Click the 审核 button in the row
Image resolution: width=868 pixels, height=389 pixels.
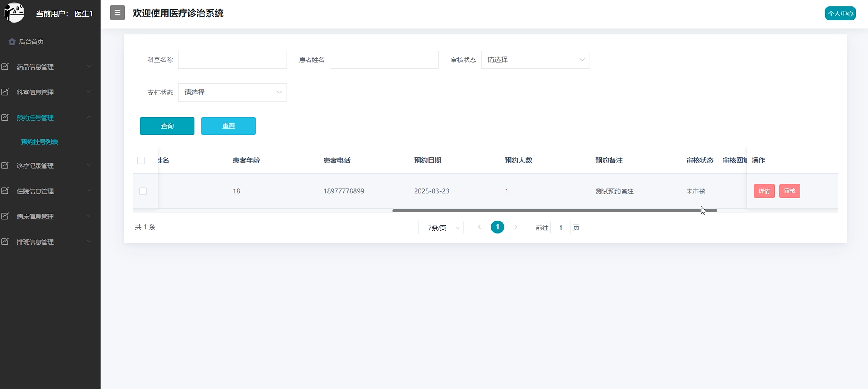coord(789,191)
